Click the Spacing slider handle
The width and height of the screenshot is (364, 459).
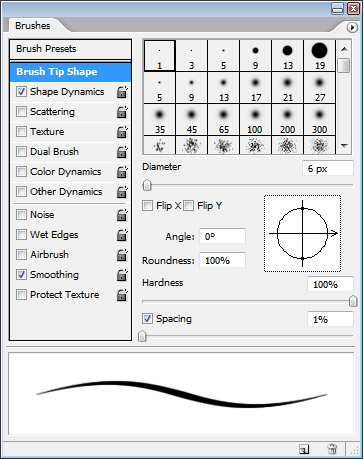pos(142,336)
